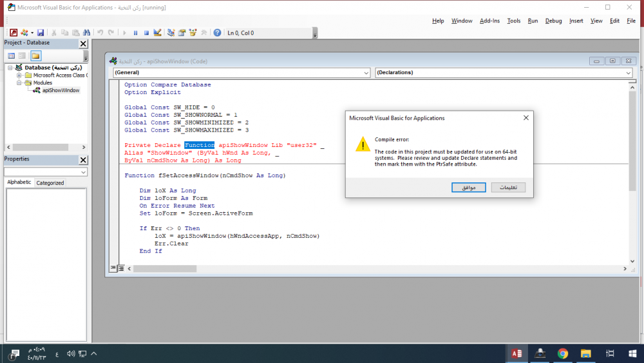Click Task View icon on taskbar
The width and height of the screenshot is (644, 363).
point(610,353)
